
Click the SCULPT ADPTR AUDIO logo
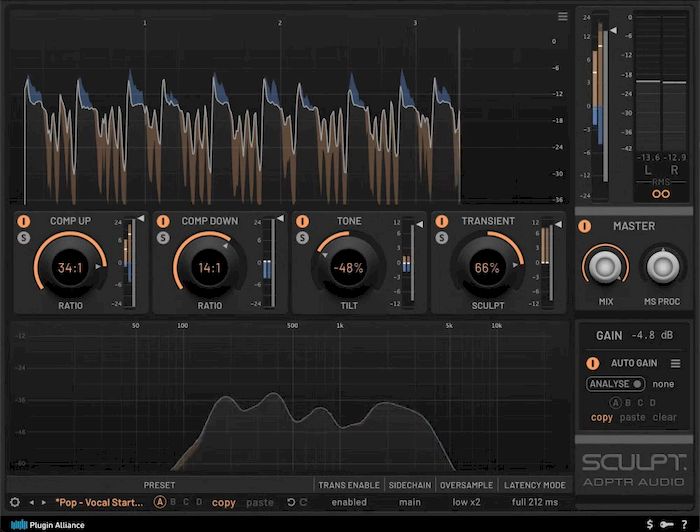(x=634, y=470)
